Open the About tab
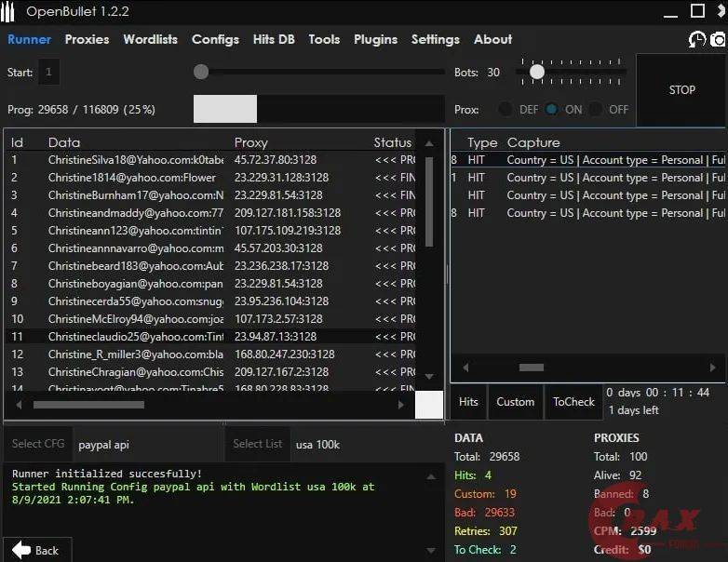 [493, 39]
